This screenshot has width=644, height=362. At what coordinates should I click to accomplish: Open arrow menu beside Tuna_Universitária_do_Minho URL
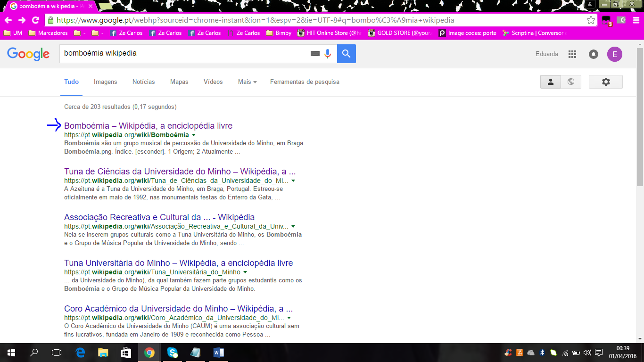click(x=245, y=272)
